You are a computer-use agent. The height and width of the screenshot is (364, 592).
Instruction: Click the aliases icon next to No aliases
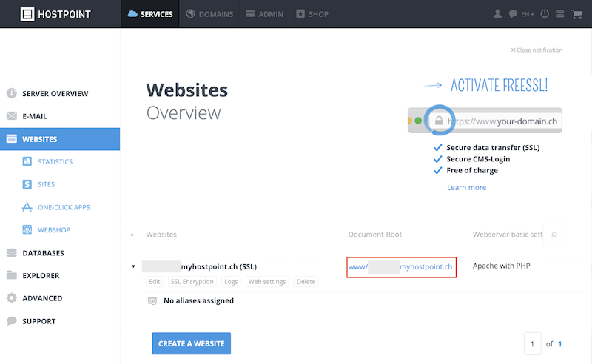pos(152,301)
